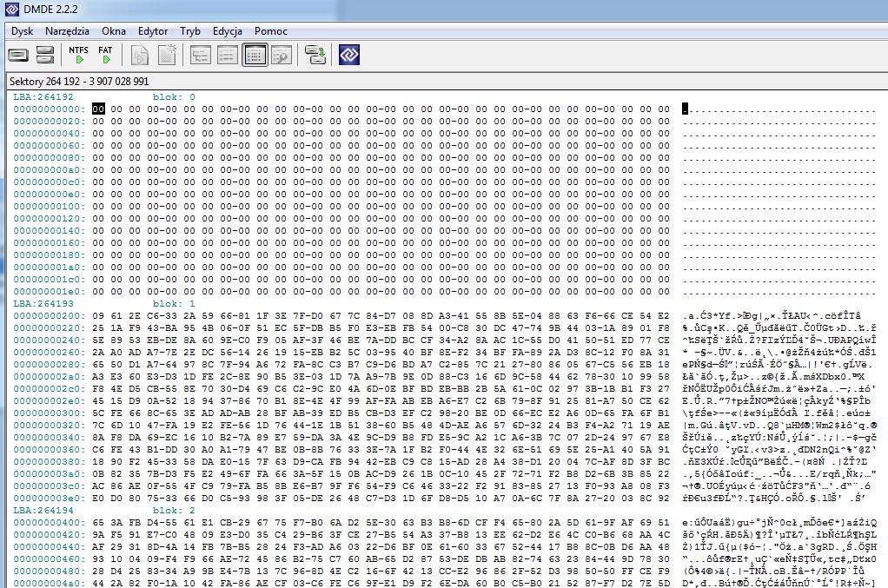888x588 pixels.
Task: Click offset 00000000140: row label
Action: [x=50, y=230]
